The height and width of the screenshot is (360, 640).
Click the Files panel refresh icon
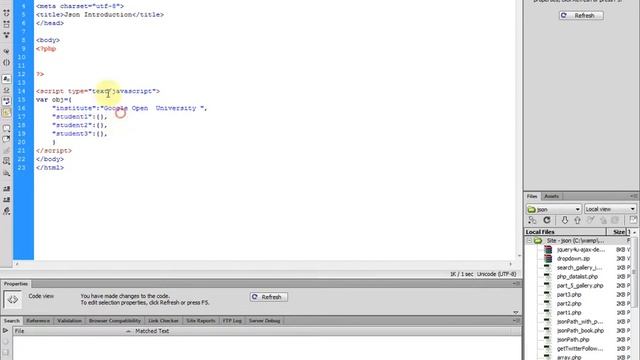(547, 220)
